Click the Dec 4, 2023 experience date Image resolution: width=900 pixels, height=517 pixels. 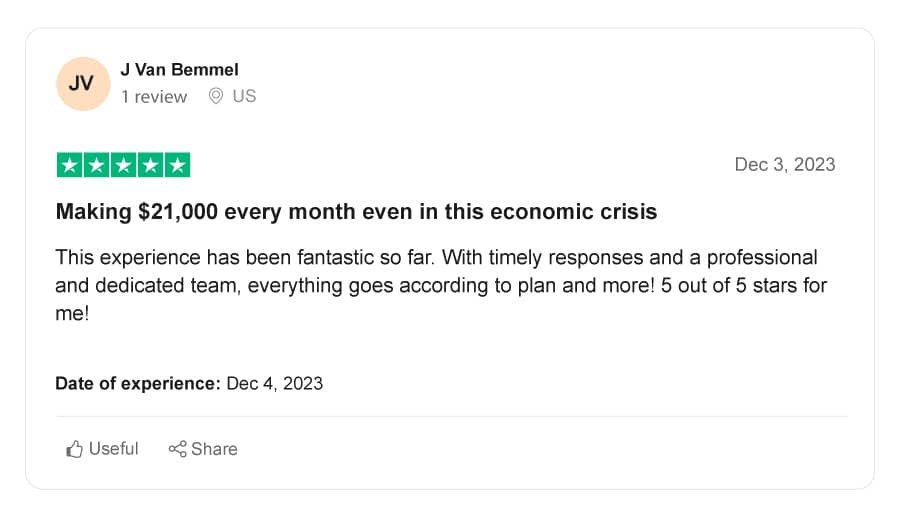(x=275, y=383)
